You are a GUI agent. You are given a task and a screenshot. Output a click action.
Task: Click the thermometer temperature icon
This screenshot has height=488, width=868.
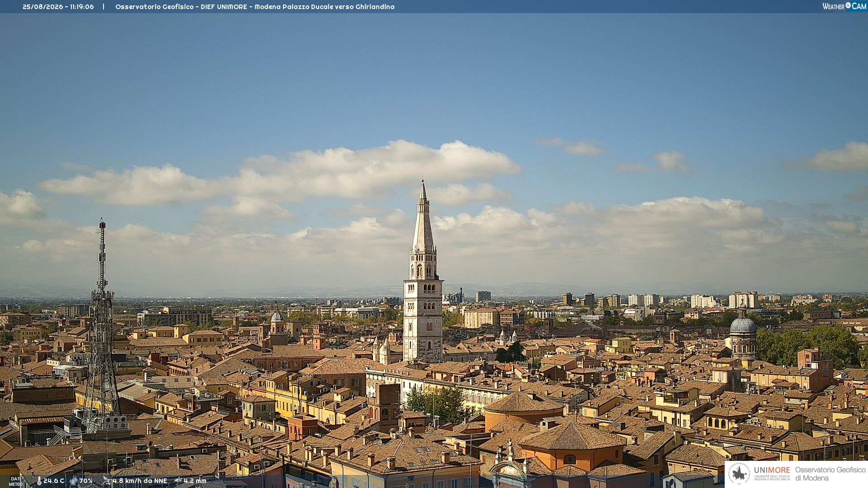[39, 481]
